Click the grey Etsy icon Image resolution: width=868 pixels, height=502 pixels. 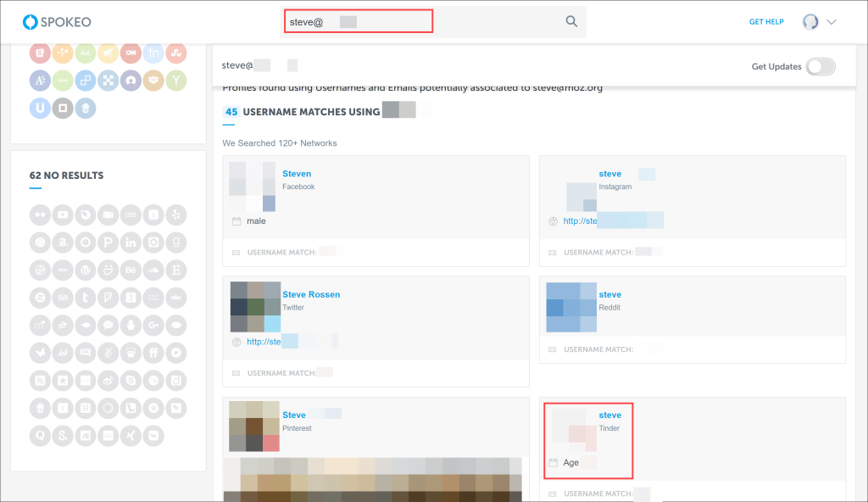(x=176, y=270)
